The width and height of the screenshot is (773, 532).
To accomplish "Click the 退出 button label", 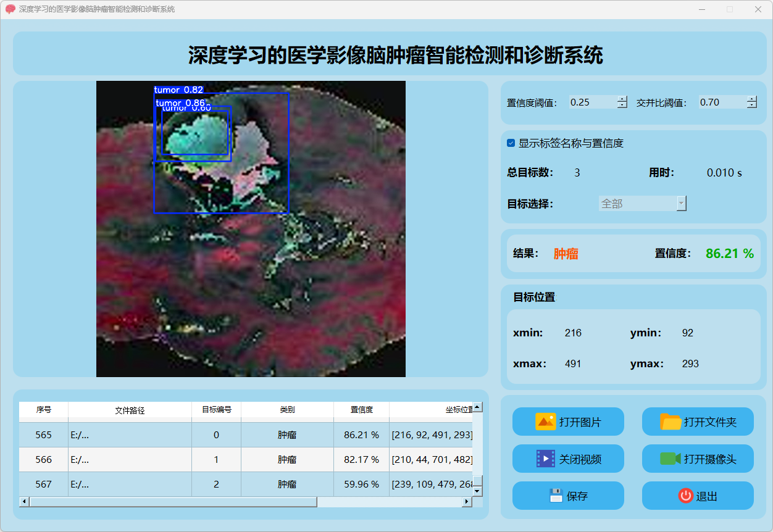I will pos(706,496).
